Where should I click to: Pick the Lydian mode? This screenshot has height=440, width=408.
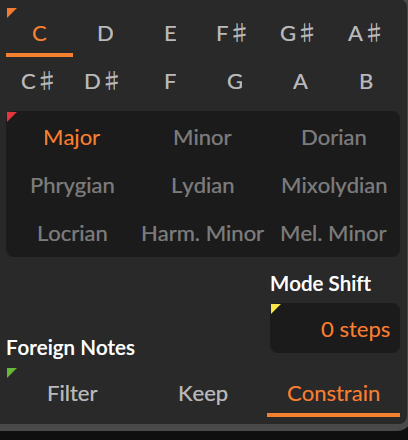click(203, 186)
